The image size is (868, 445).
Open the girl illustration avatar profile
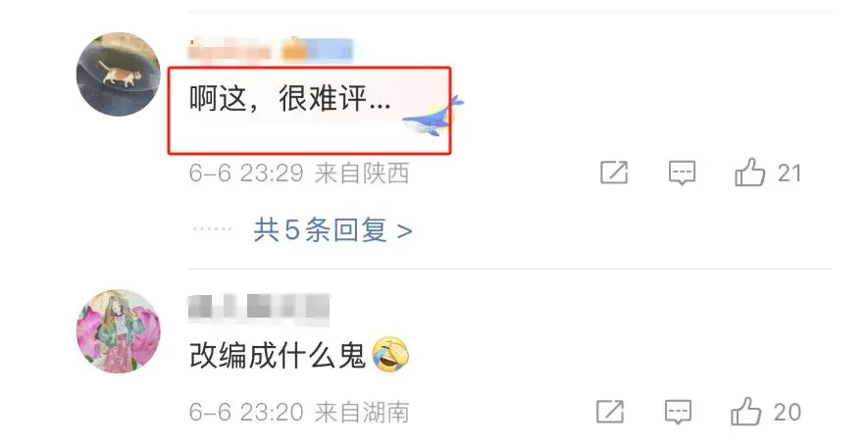[118, 331]
